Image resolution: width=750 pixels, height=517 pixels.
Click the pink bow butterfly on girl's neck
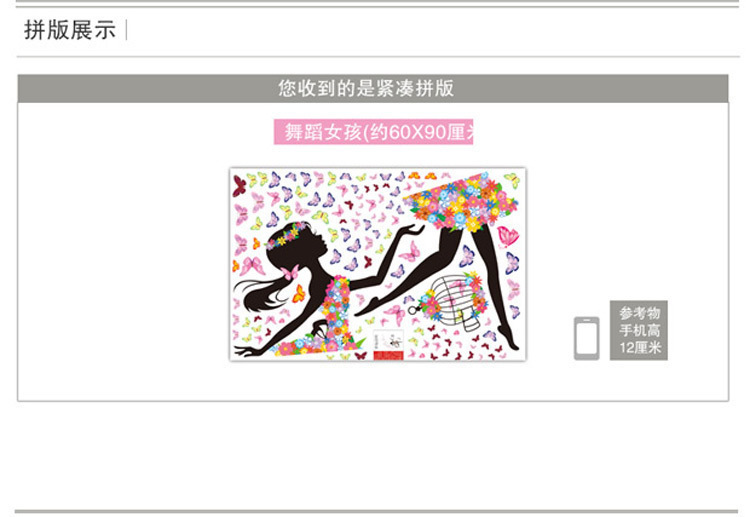tap(290, 273)
